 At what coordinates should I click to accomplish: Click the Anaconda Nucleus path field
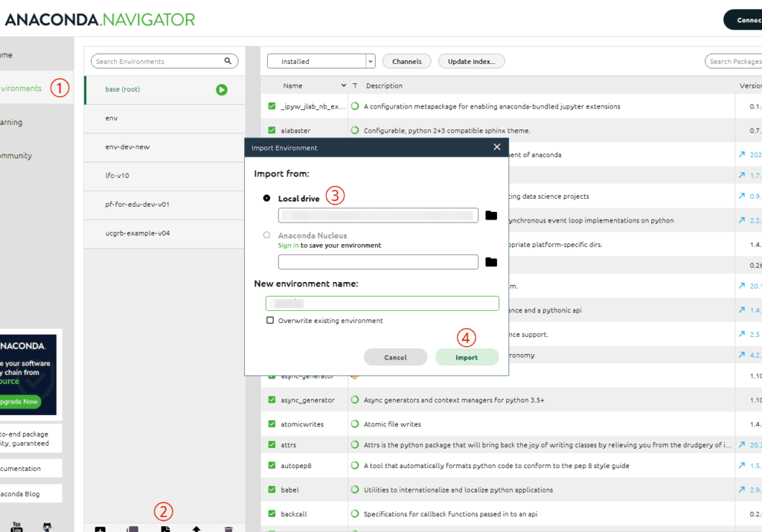378,262
